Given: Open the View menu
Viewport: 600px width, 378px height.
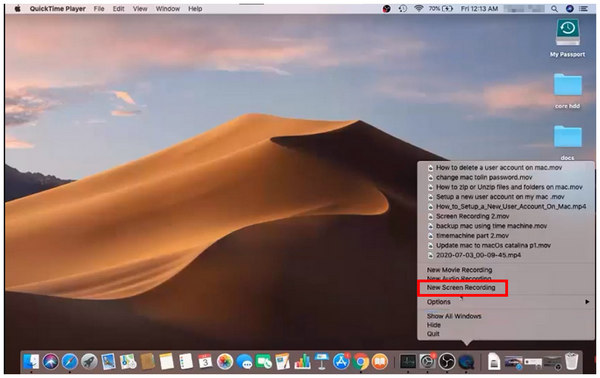Looking at the screenshot, I should pos(140,8).
